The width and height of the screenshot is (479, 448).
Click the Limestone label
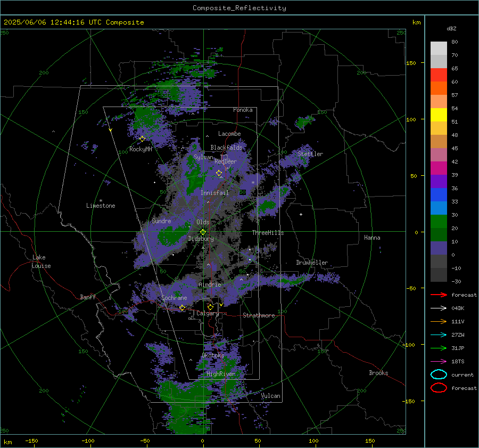[101, 206]
